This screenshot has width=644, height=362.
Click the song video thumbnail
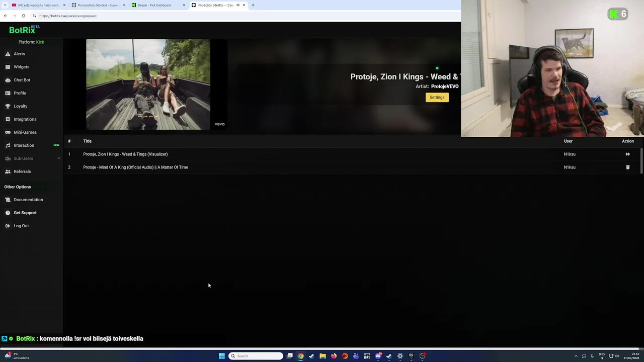(148, 84)
